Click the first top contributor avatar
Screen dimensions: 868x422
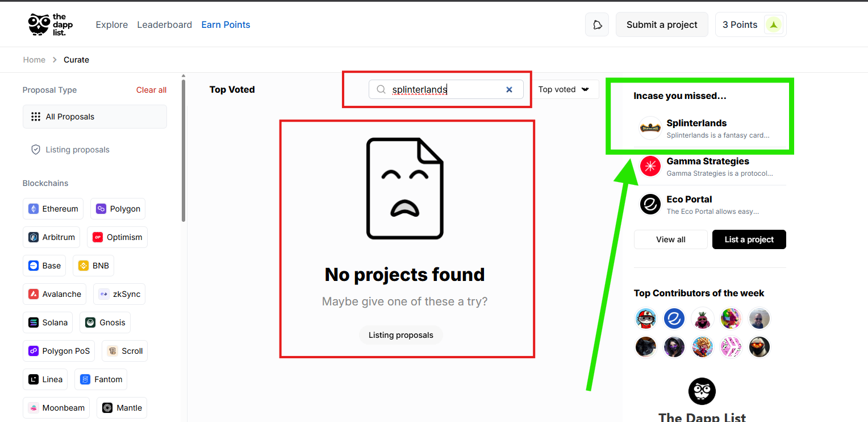646,318
